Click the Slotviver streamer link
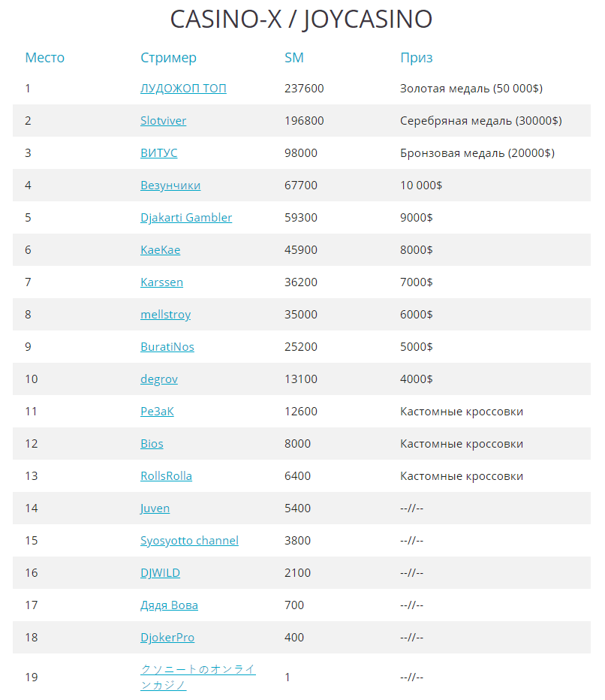This screenshot has width=605, height=700. tap(163, 121)
